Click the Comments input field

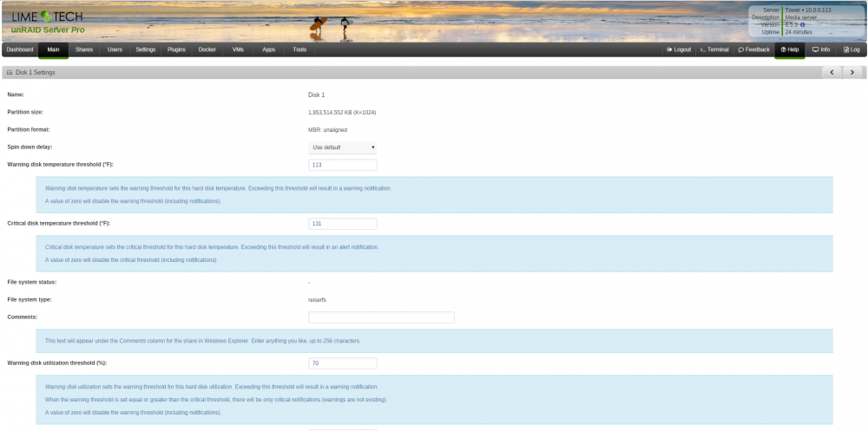pyautogui.click(x=381, y=317)
